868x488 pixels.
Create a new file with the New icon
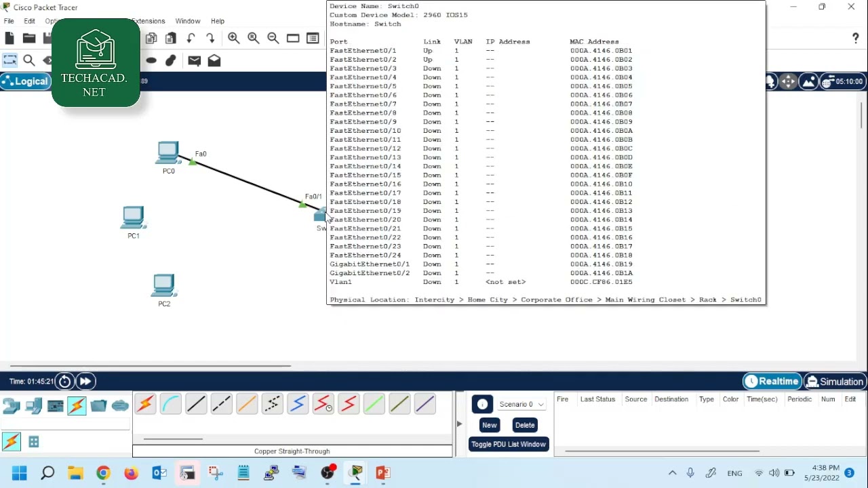[x=9, y=39]
